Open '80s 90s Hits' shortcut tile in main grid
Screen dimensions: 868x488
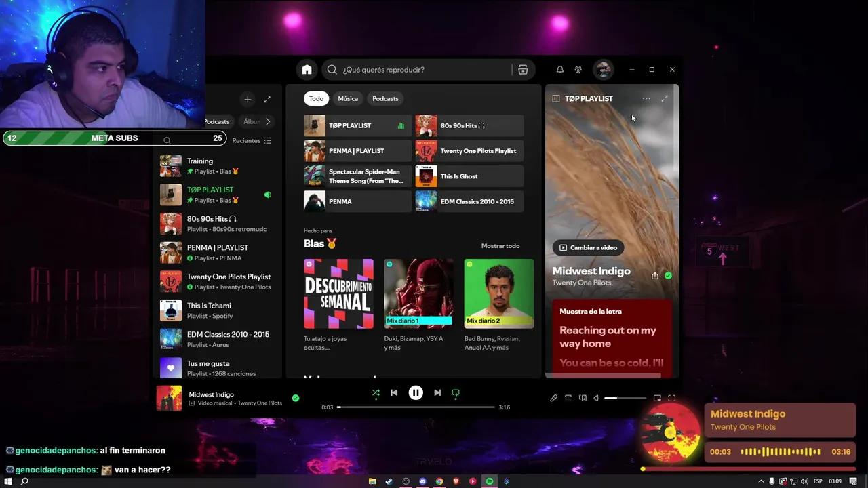469,125
